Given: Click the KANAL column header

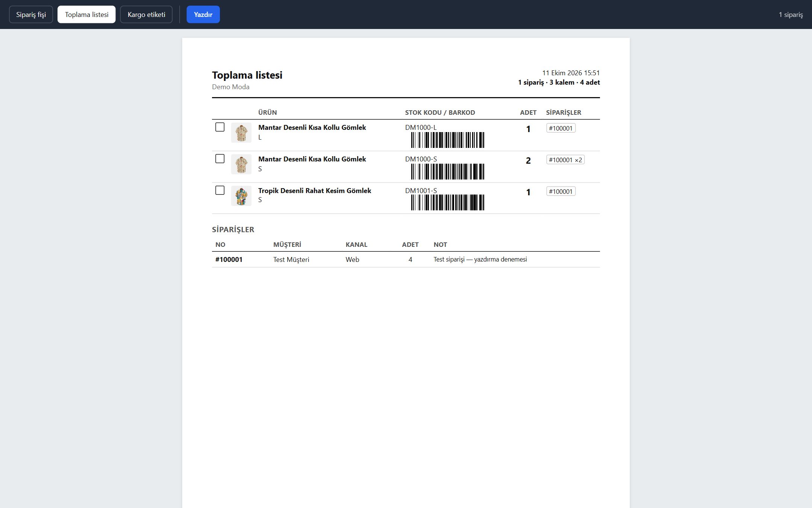Looking at the screenshot, I should [x=356, y=245].
